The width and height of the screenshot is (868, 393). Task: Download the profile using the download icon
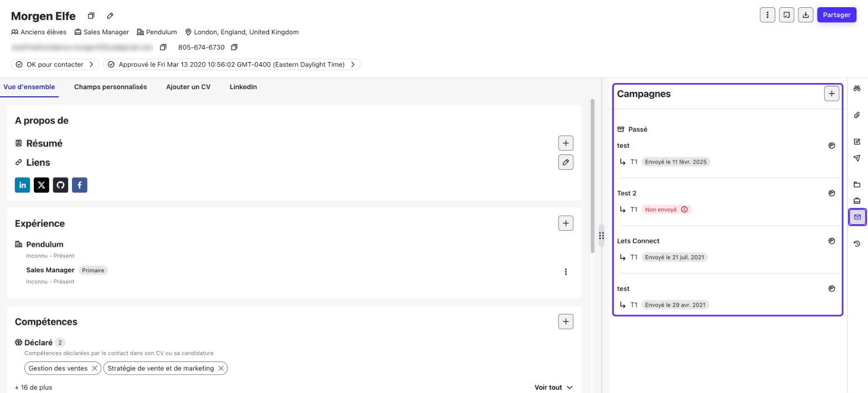[805, 15]
